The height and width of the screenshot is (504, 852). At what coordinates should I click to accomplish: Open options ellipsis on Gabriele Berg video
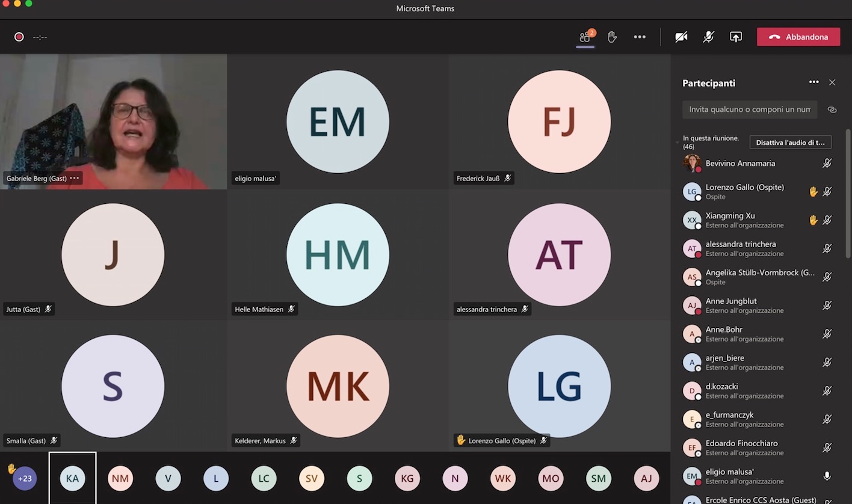(x=74, y=178)
